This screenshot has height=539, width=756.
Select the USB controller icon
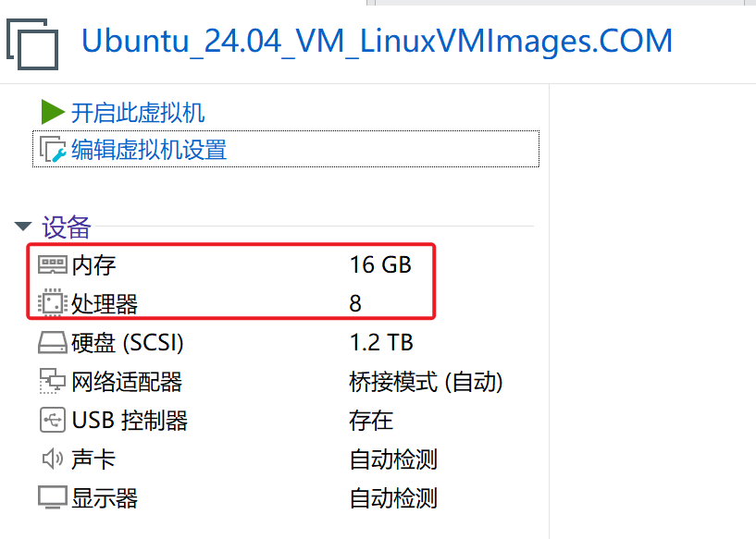53,421
